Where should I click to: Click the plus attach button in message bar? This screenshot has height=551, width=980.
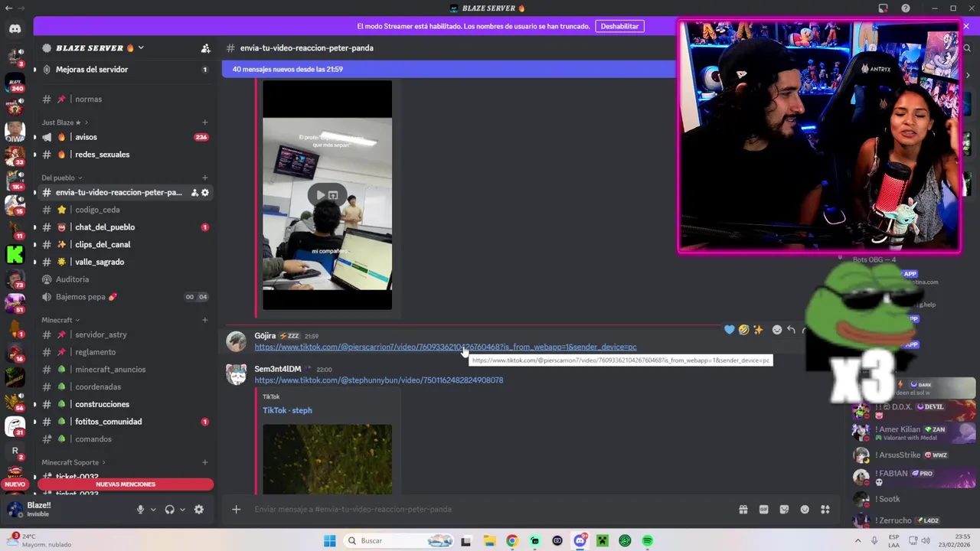click(237, 510)
